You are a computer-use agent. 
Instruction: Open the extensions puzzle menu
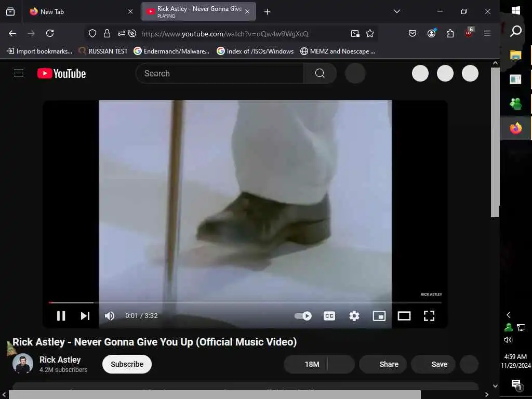pos(450,33)
